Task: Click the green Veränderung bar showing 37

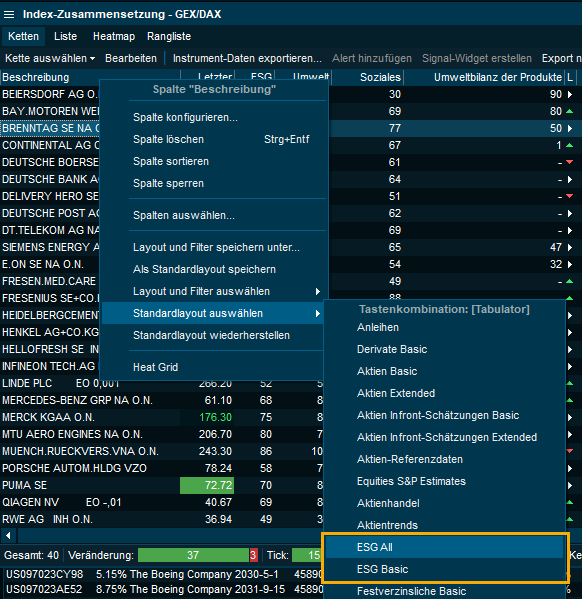Action: tap(193, 555)
